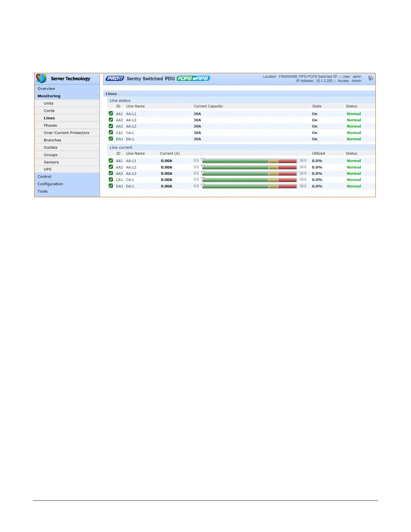Click CA1 green check in Line status
The height and width of the screenshot is (532, 411).
pyautogui.click(x=111, y=132)
